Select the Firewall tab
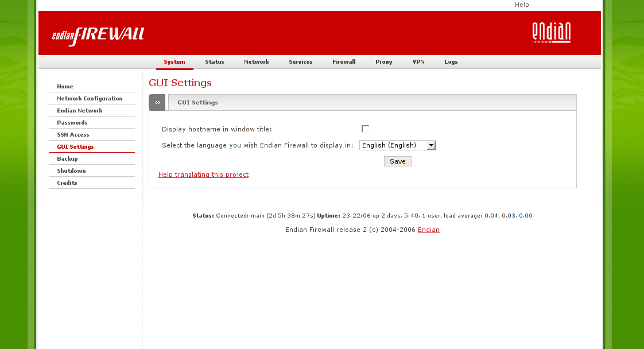 (344, 62)
